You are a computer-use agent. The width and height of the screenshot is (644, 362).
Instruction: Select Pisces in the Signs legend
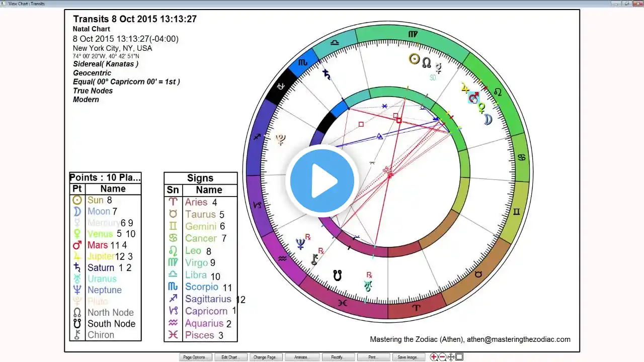[201, 335]
